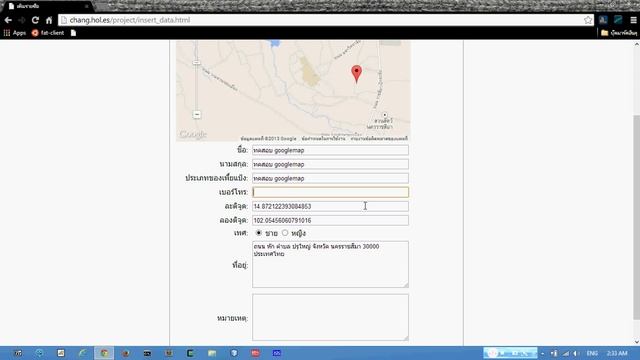Open the report a map error link
Screen dimensions: 640x360
pos(379,139)
